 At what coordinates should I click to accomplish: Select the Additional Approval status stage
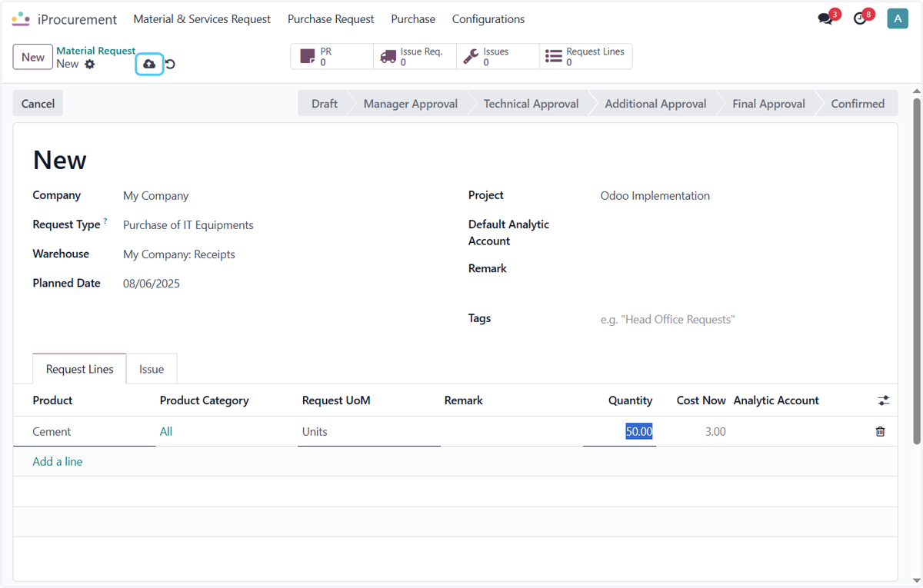point(655,104)
